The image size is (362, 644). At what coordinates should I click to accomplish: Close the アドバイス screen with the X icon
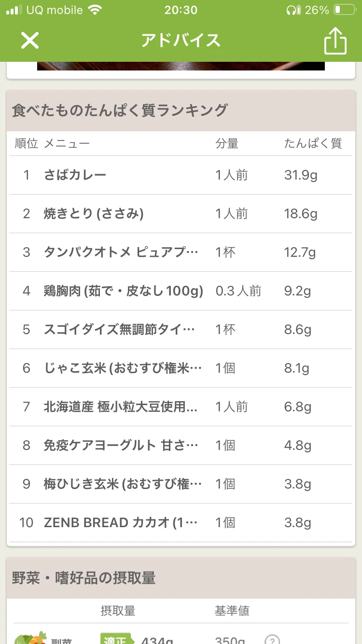[29, 41]
